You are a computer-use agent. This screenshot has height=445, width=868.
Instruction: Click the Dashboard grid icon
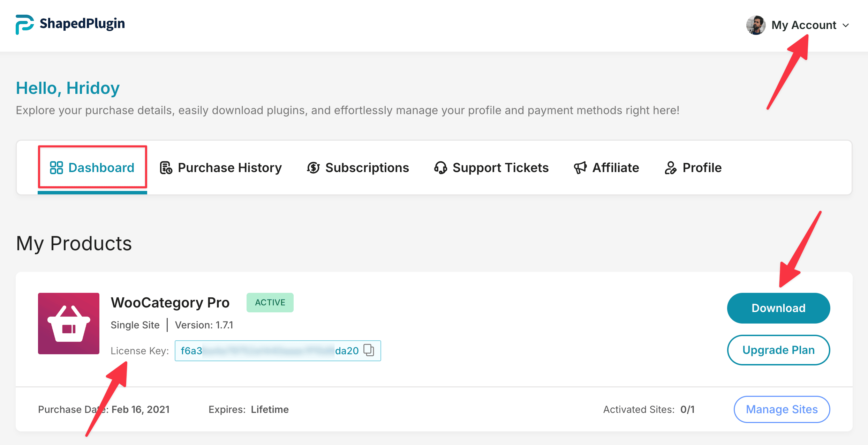point(56,168)
